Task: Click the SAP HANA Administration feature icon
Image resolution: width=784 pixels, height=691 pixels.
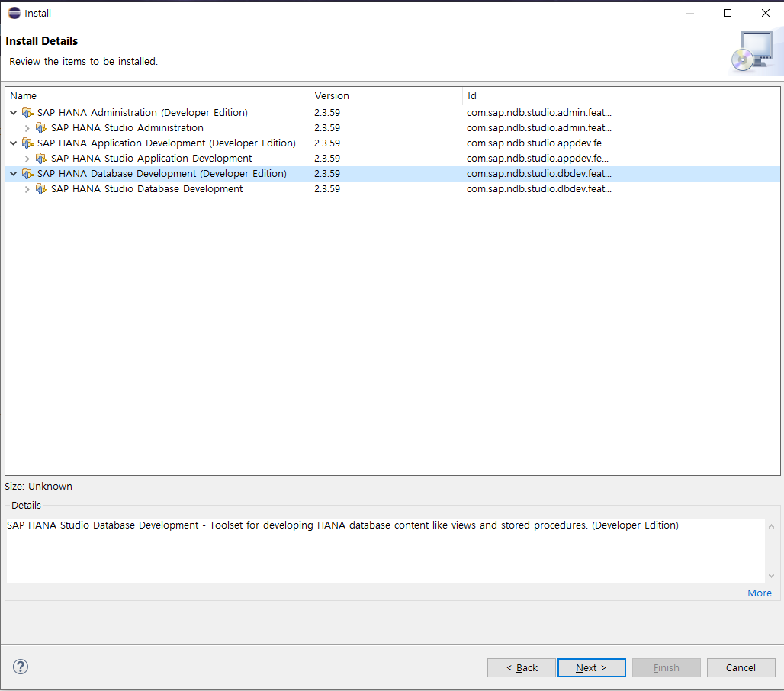Action: (28, 113)
